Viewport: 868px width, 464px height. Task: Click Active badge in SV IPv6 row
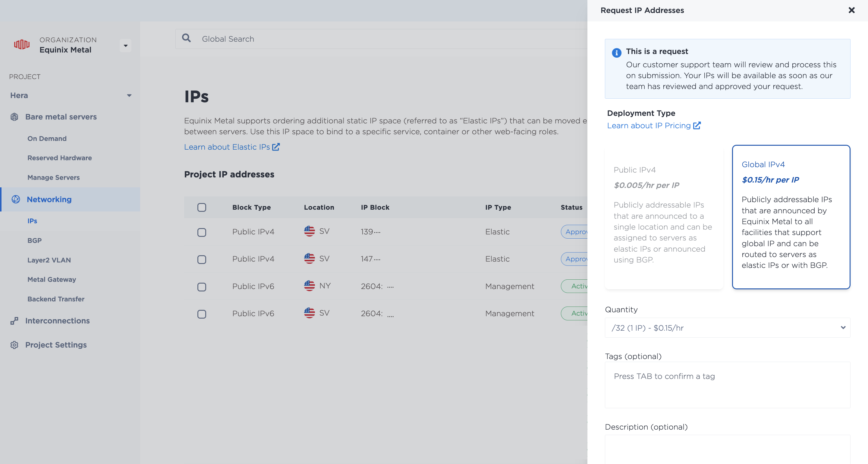[x=574, y=313]
